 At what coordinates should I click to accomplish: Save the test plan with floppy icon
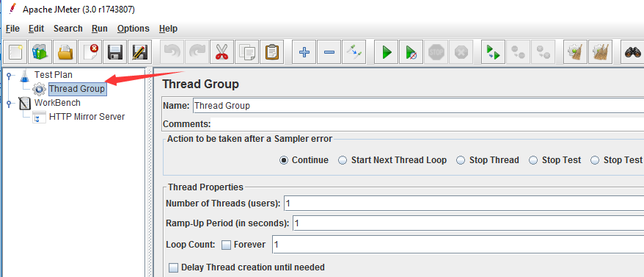(115, 52)
